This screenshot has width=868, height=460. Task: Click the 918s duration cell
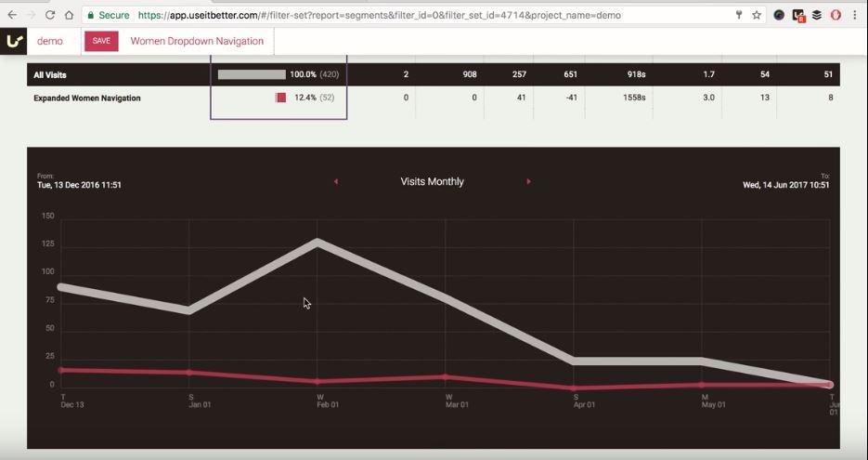tap(636, 74)
